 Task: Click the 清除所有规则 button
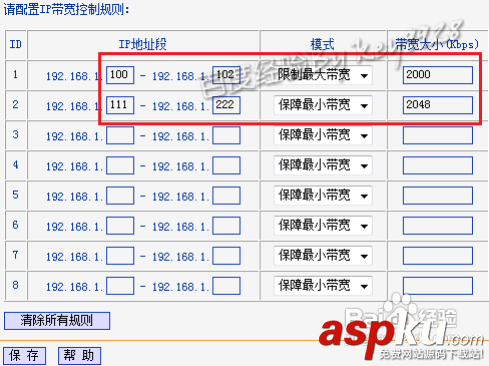point(57,321)
